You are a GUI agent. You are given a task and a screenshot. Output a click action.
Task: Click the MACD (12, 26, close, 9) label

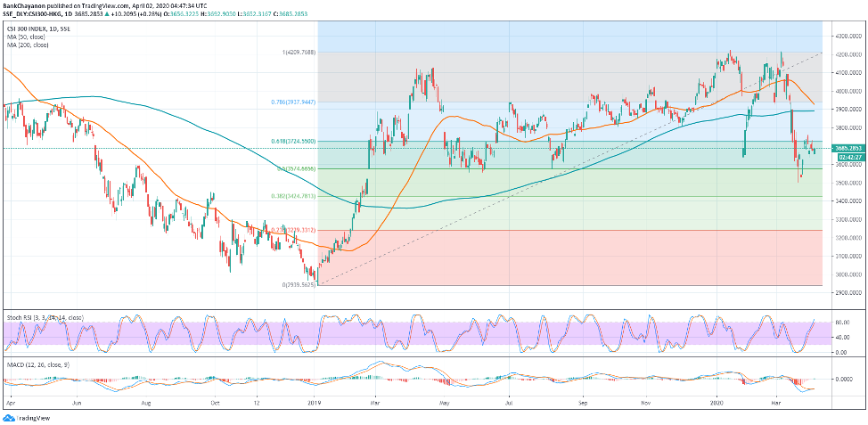[34, 365]
